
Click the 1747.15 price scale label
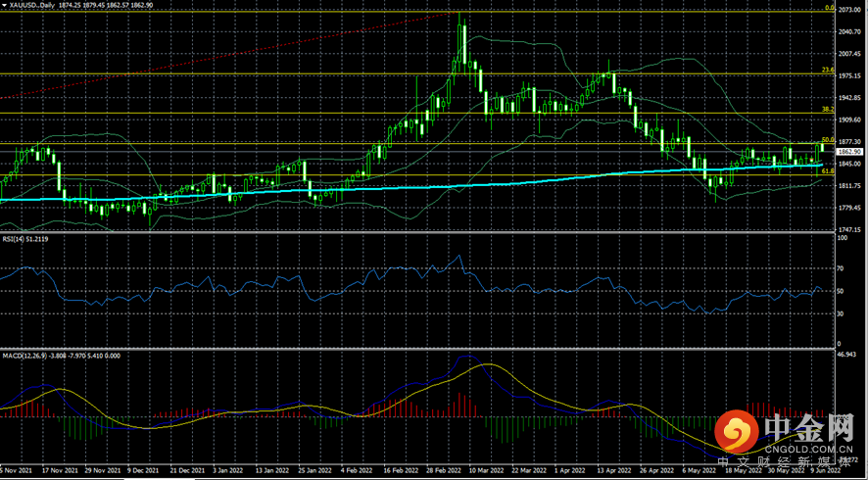tap(847, 228)
